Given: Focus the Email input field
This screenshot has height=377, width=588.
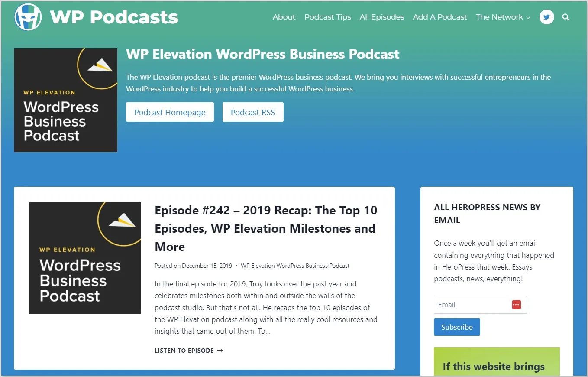Looking at the screenshot, I should [480, 305].
